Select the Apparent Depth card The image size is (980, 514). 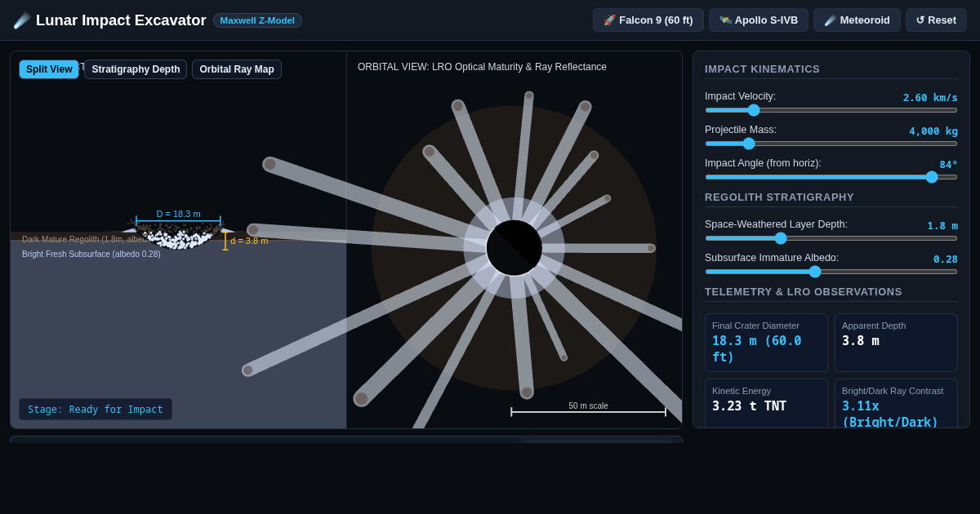pos(896,343)
